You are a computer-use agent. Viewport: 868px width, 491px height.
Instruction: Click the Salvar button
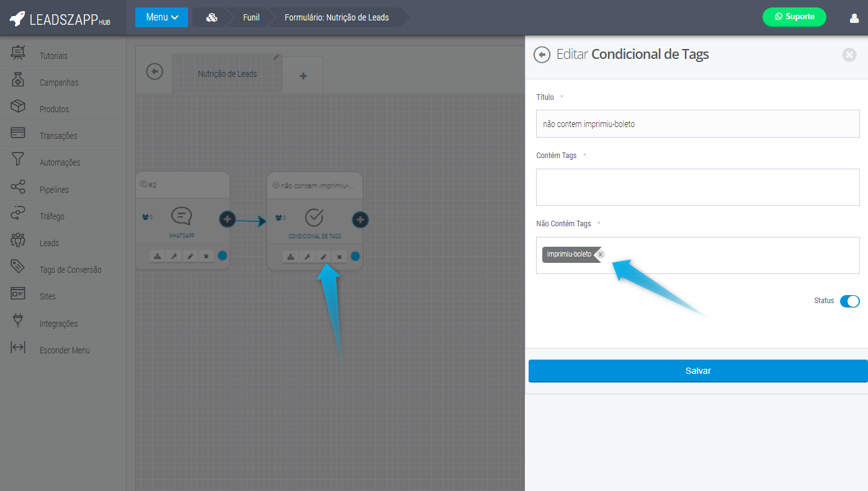[x=697, y=371]
